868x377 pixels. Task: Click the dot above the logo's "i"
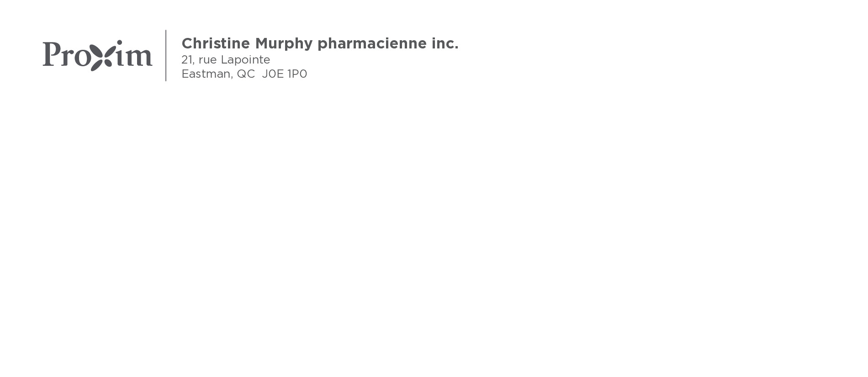119,43
